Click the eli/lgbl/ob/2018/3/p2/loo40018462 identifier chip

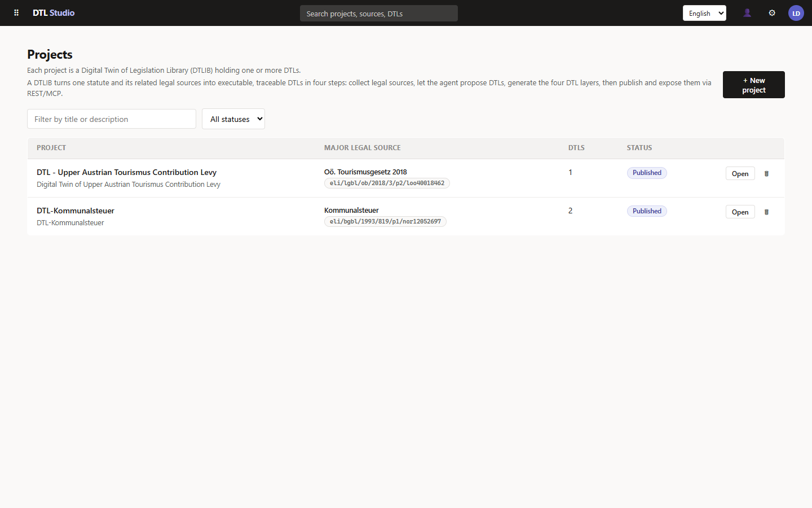(x=387, y=183)
